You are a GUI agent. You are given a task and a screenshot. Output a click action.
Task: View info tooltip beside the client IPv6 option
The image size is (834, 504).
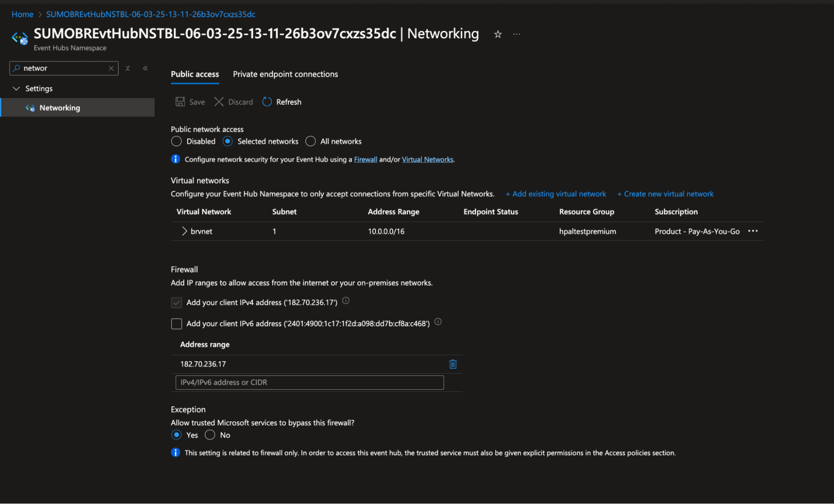click(x=438, y=322)
